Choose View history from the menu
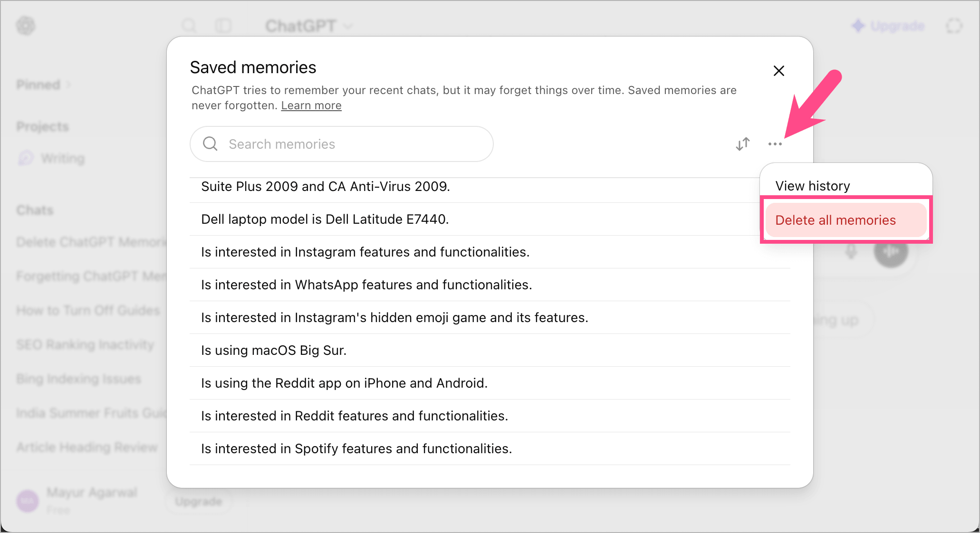The width and height of the screenshot is (980, 533). [x=813, y=186]
